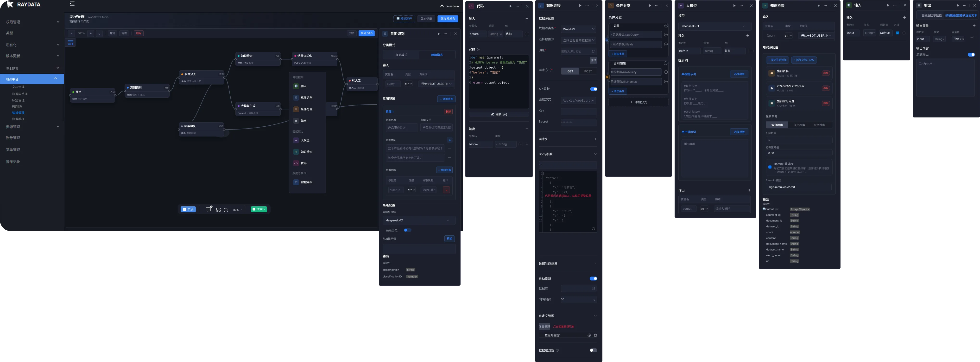Viewport: 980px width, 362px height.
Task: Open the AppKey/AppSecret 鉴权方式 dropdown
Action: [x=579, y=101]
